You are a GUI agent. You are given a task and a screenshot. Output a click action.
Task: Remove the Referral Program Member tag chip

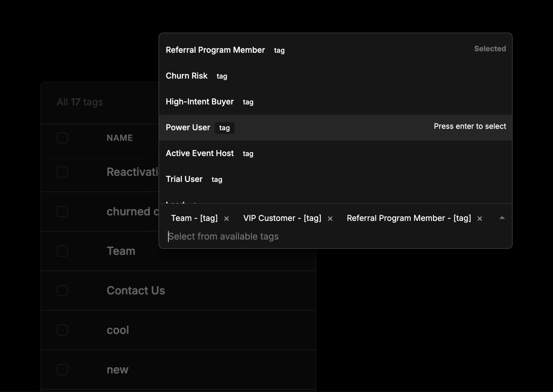tap(480, 219)
